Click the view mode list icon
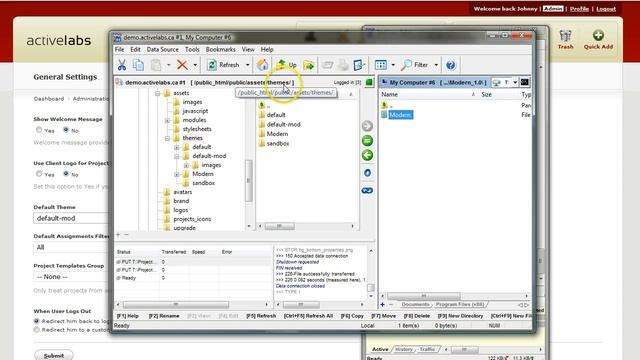Viewport: 640px width, 360px height. [x=381, y=65]
